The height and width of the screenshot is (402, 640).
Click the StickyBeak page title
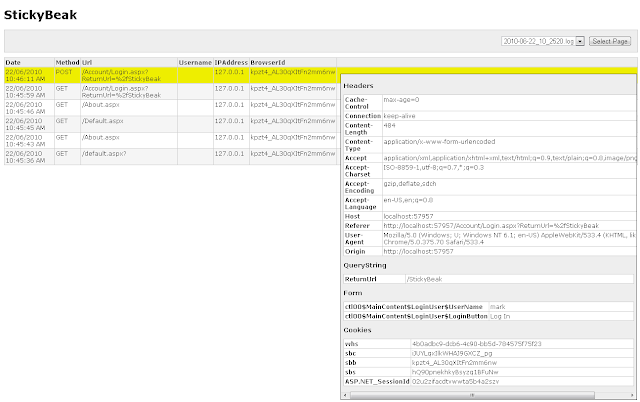(40, 15)
